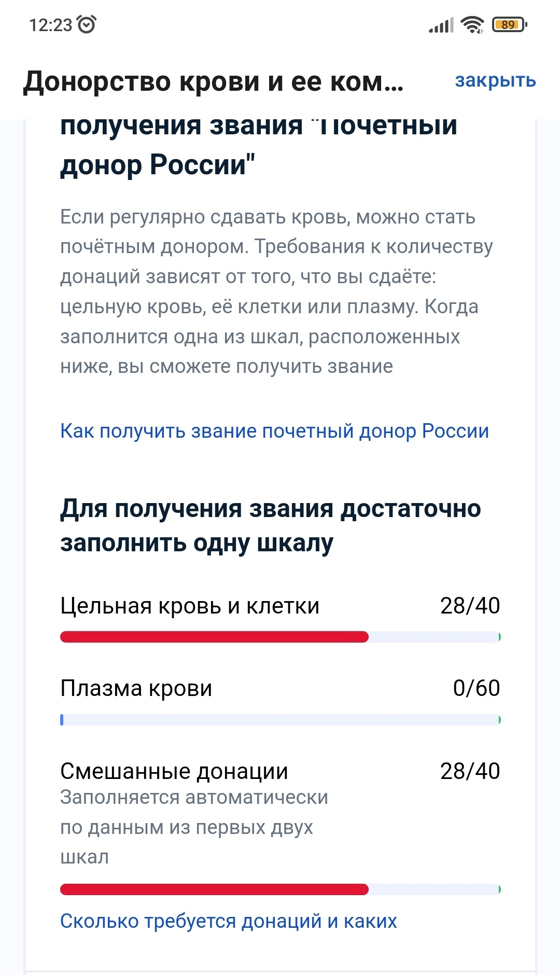Viewport: 560px width, 975px height.
Task: Tap the plasma 0/60 counter
Action: (476, 688)
